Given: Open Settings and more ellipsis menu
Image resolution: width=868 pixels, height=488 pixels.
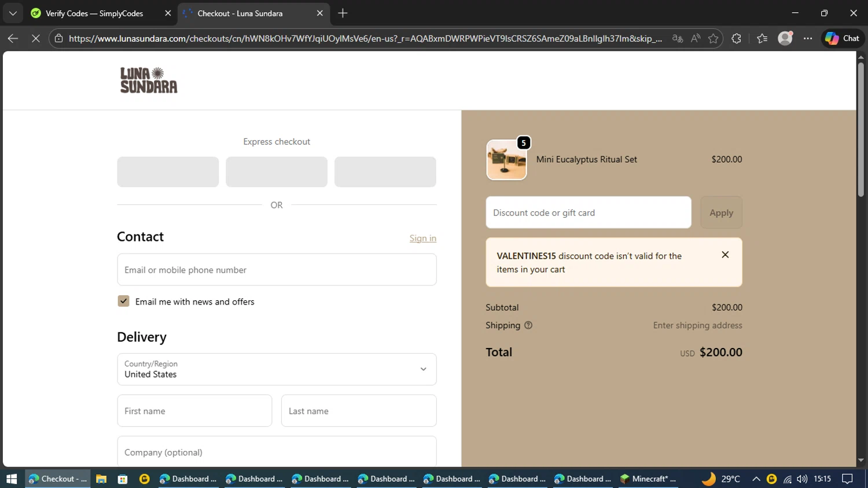Looking at the screenshot, I should pos(808,39).
